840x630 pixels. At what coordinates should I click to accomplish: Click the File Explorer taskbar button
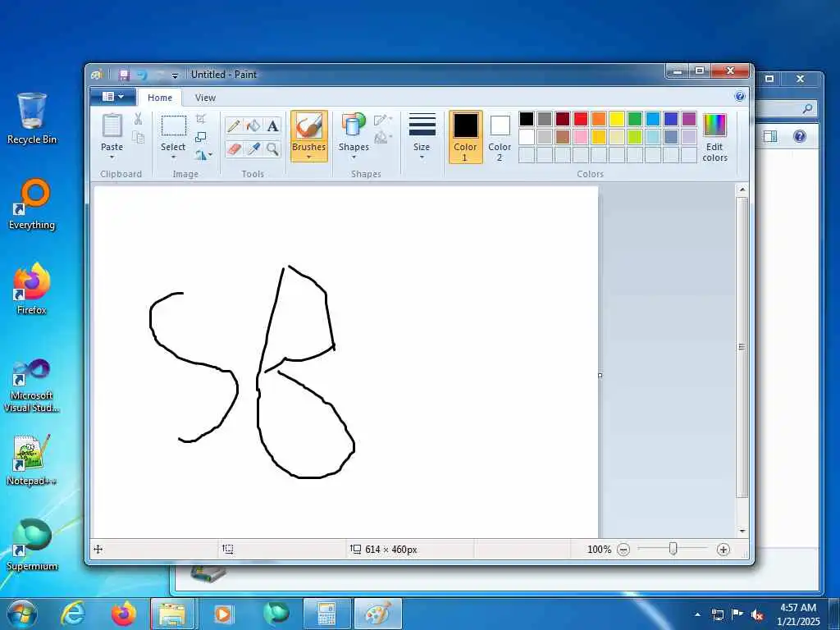click(x=172, y=614)
